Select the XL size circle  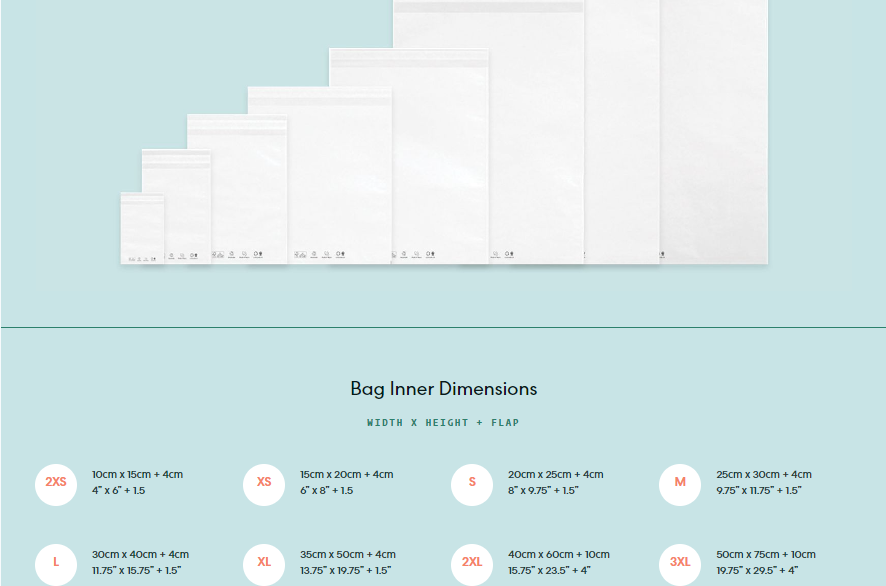tap(264, 563)
